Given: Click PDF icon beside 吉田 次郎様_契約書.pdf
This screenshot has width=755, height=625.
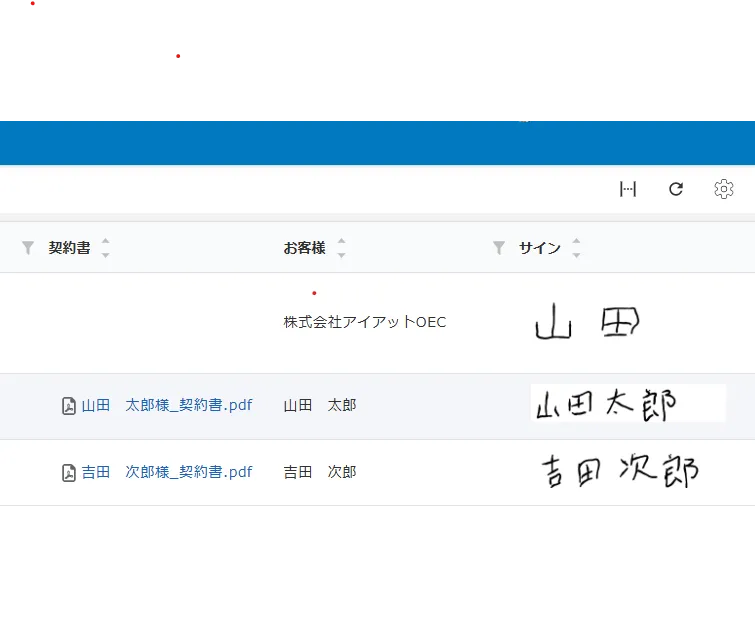Looking at the screenshot, I should pyautogui.click(x=69, y=473).
